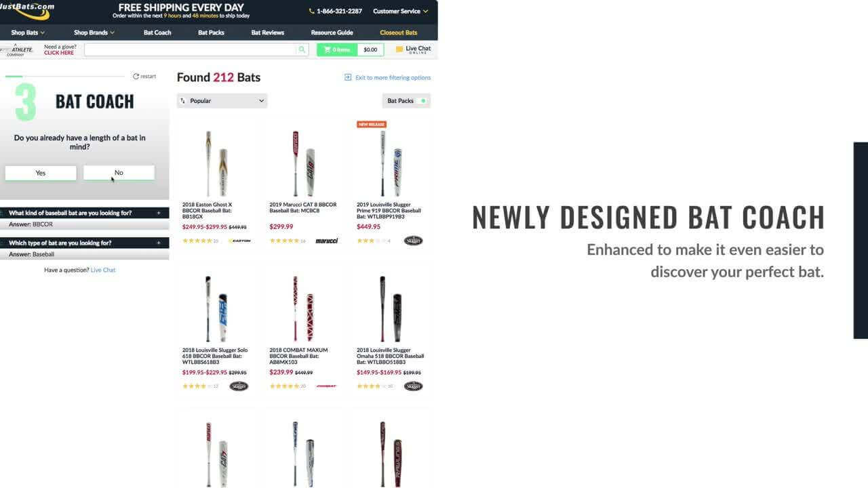
Task: Click the Louisville Slugger brand logo on the Prime 919
Action: [x=413, y=241]
